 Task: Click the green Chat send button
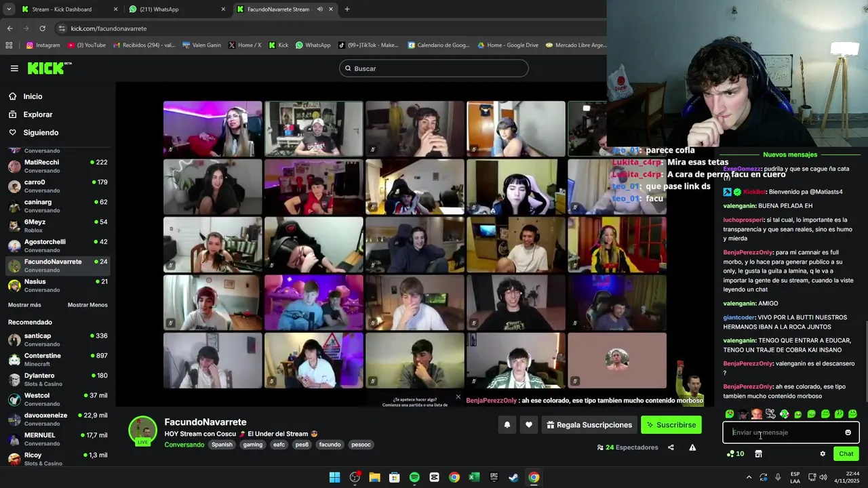click(x=846, y=454)
